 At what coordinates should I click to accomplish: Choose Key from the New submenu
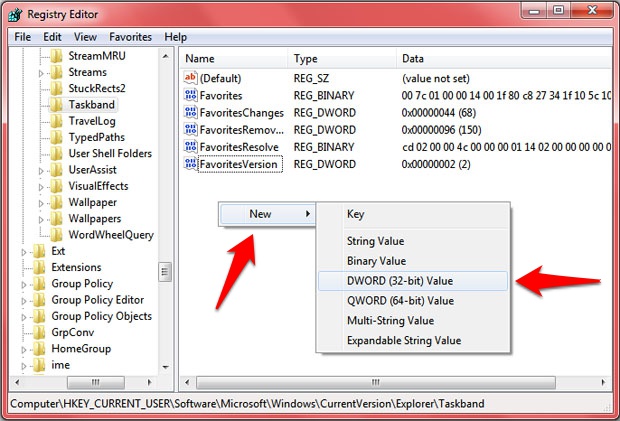tap(413, 214)
